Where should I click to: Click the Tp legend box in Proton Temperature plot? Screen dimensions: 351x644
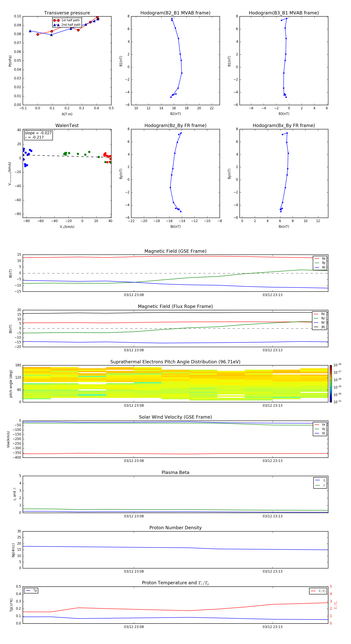click(31, 591)
